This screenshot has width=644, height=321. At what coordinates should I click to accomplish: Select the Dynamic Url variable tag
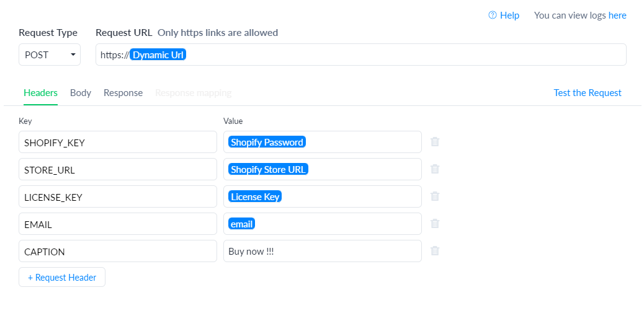[158, 55]
